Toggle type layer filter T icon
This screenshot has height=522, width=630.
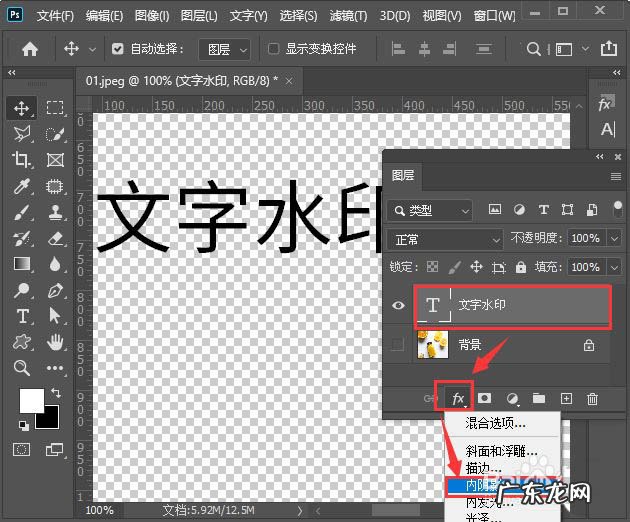[544, 209]
